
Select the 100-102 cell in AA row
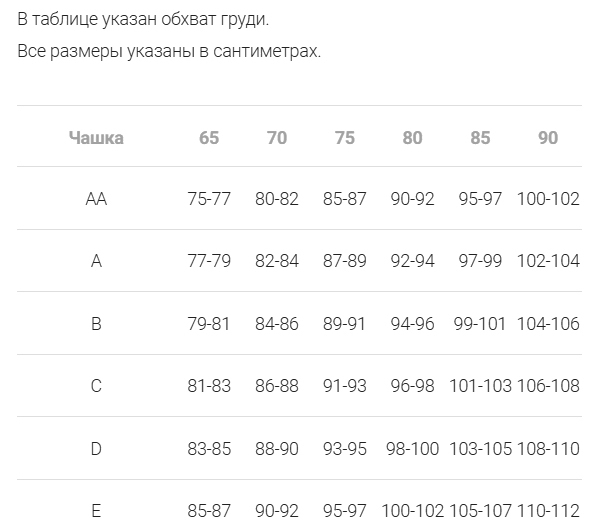[548, 199]
